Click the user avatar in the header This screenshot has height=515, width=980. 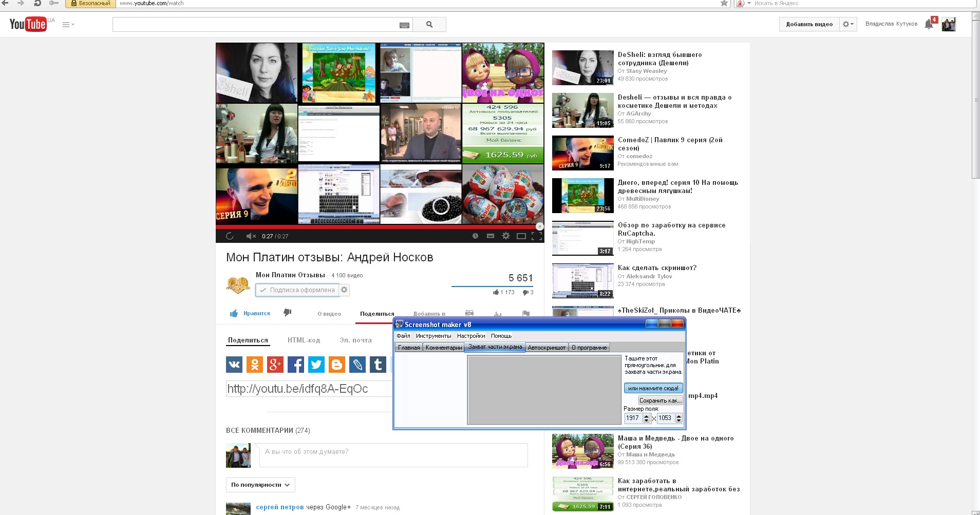(x=949, y=24)
